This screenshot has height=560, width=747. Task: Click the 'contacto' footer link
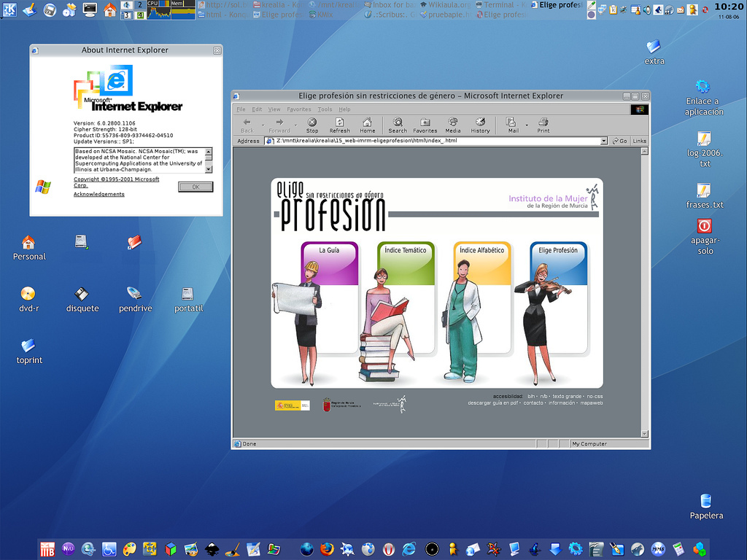pos(533,402)
